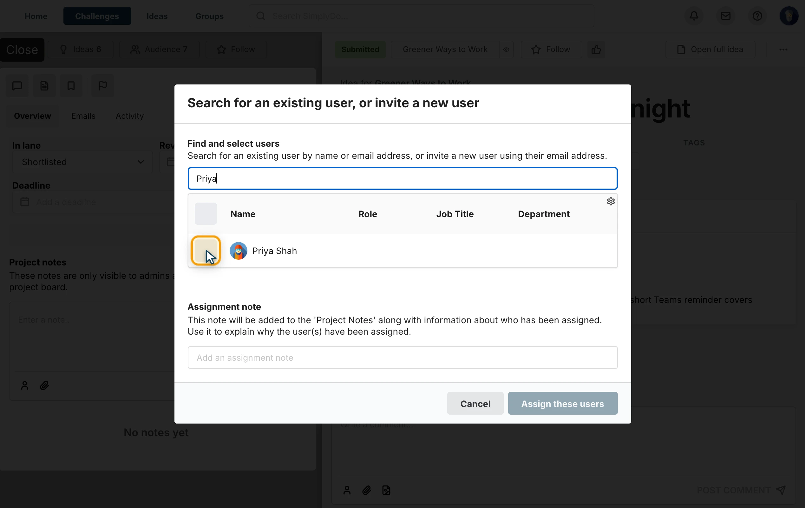Click the Department column header
Viewport: 812px width, 508px height.
(544, 214)
